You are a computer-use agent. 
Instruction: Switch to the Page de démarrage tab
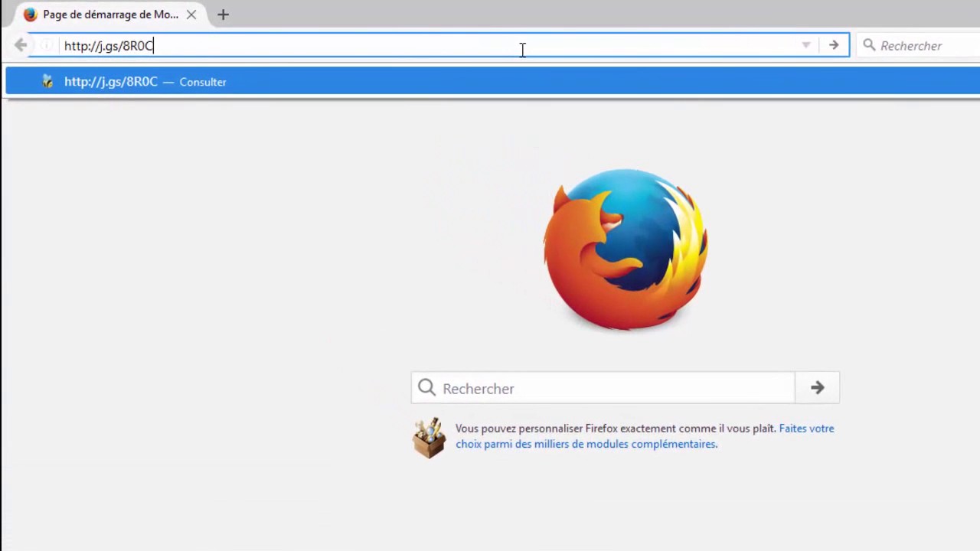click(110, 15)
